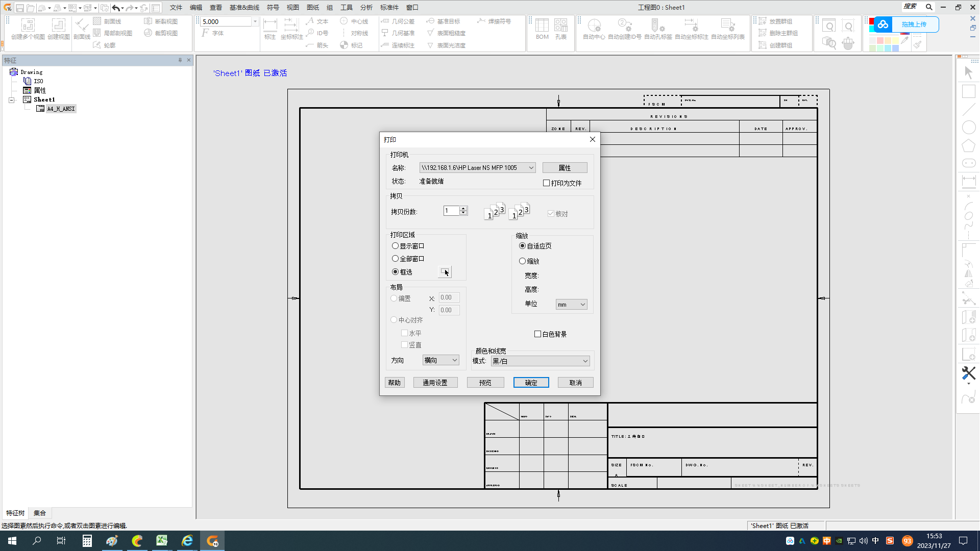
Task: Toggle the 核对 collate checkbox
Action: click(551, 214)
